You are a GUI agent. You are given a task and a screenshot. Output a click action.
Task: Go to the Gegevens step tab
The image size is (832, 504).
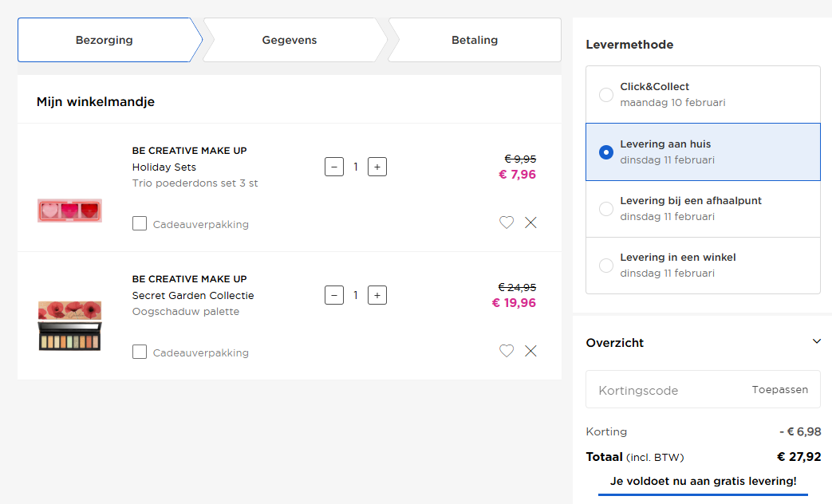[295, 40]
